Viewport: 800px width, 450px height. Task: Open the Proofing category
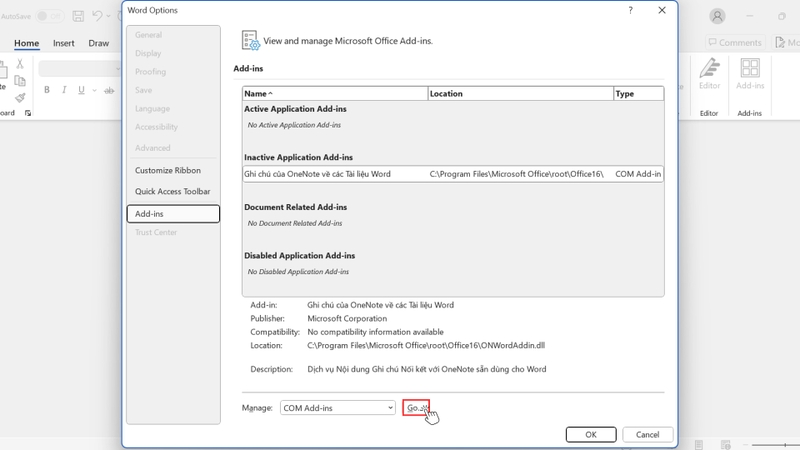click(x=151, y=71)
